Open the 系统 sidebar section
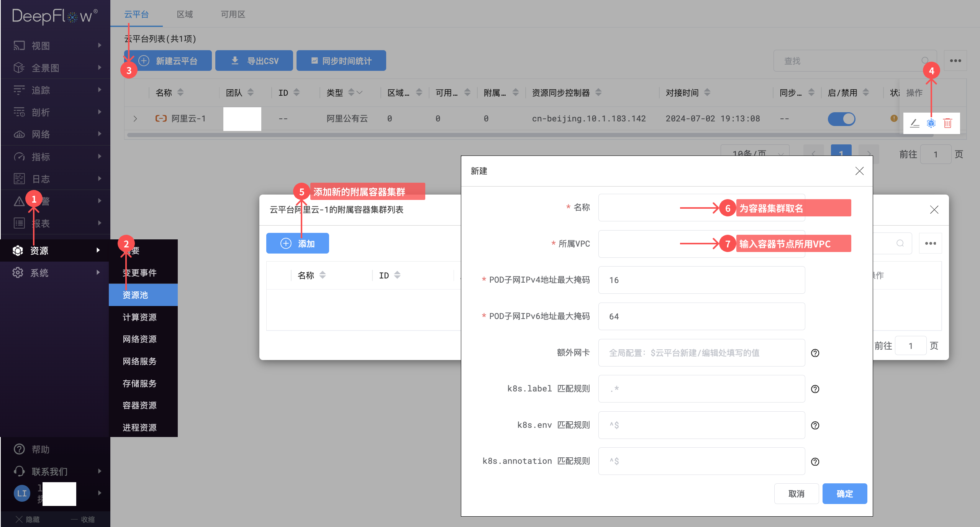 coord(39,272)
